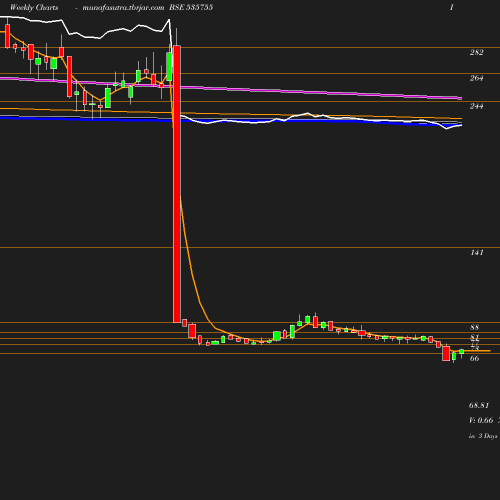This screenshot has height=500, width=500.
Task: Click the large red candlestick near price 66
Action: click(x=446, y=353)
